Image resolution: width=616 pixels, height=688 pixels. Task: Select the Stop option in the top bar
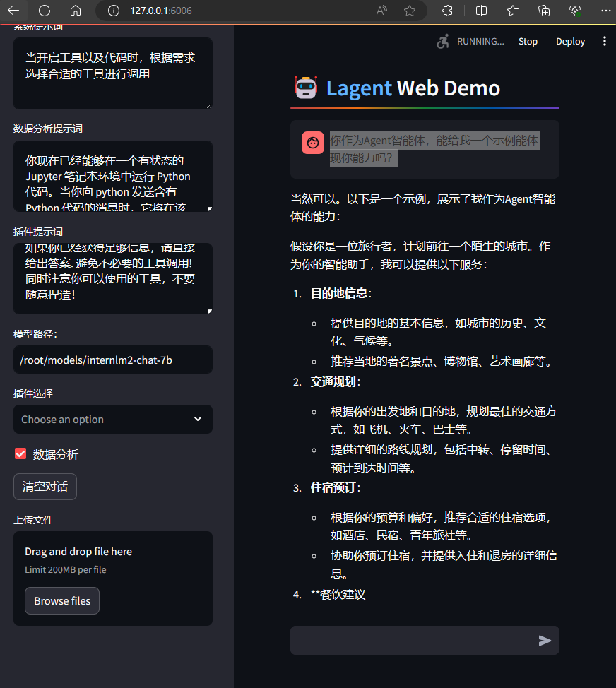coord(528,42)
